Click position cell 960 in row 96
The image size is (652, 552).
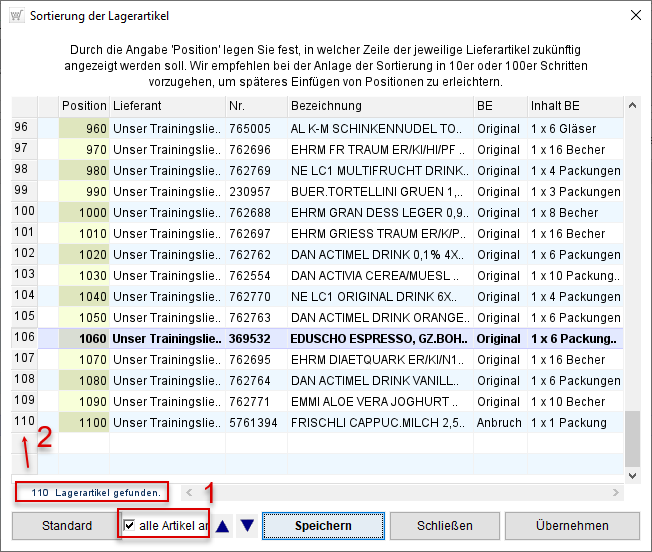[x=84, y=129]
